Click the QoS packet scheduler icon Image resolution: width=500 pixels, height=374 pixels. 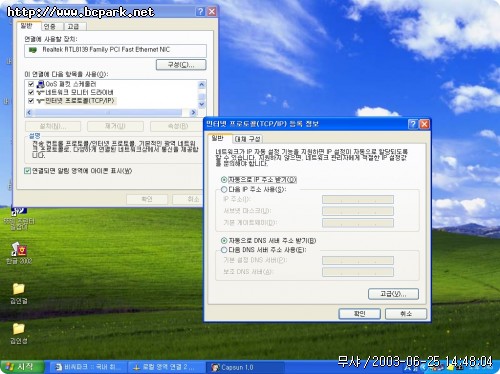(40, 84)
